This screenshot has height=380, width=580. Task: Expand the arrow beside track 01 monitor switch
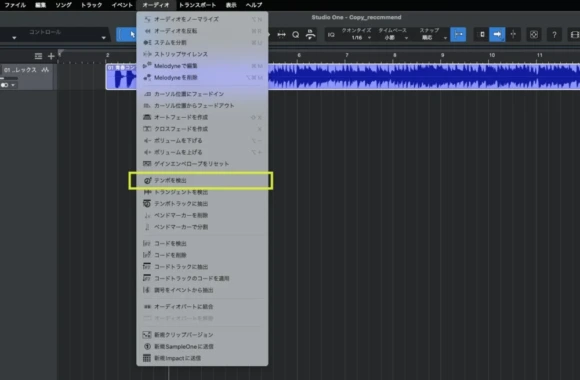pos(13,85)
